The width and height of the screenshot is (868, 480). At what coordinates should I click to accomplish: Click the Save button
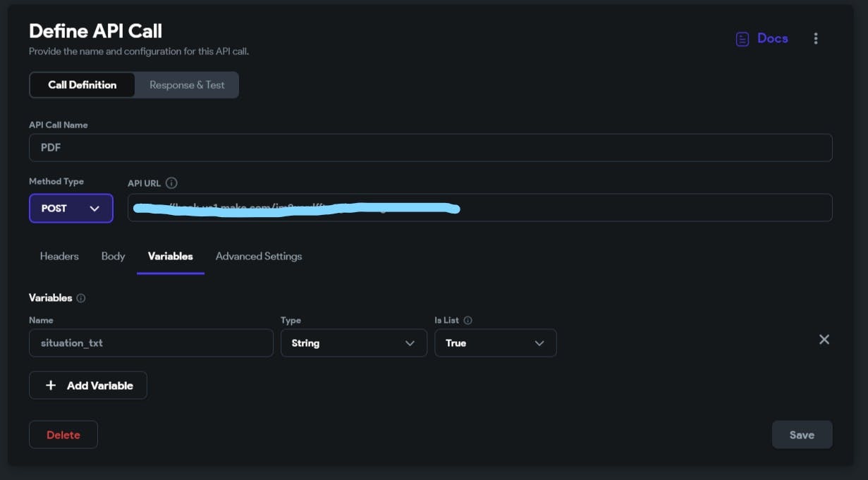pos(802,435)
